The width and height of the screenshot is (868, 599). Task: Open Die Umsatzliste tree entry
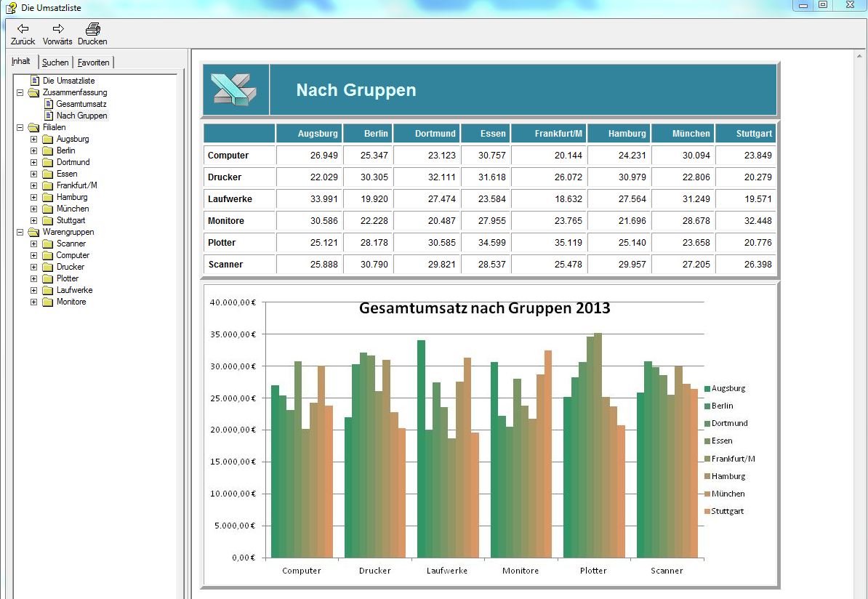[68, 81]
